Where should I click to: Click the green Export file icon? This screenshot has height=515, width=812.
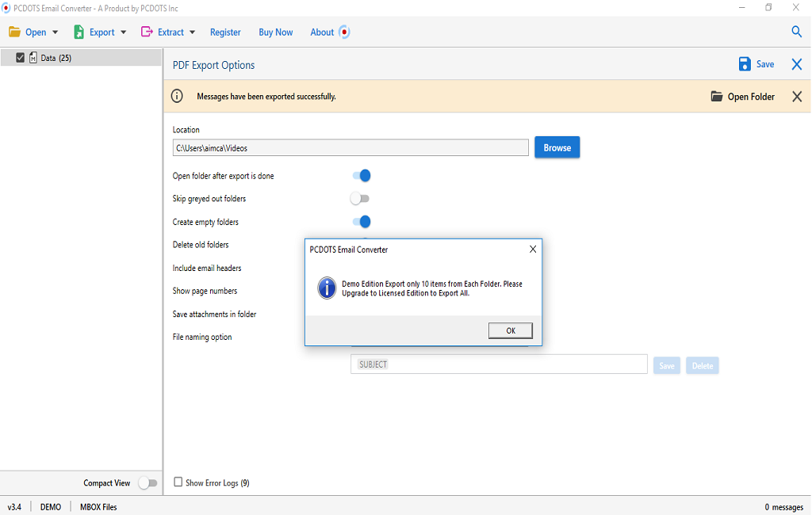tap(79, 32)
